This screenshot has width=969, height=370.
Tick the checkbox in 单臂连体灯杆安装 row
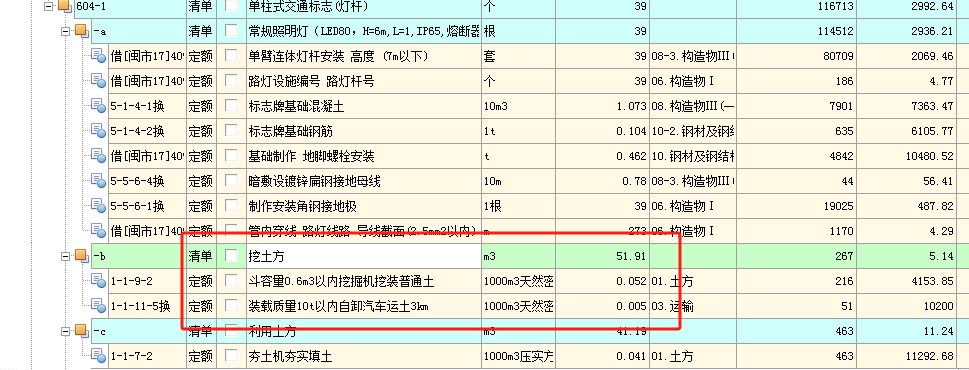(x=231, y=56)
